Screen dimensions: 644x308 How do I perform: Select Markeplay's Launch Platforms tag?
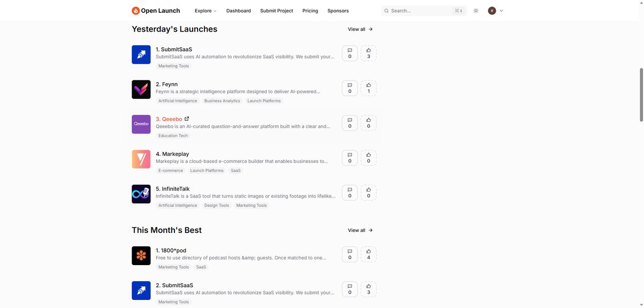point(207,171)
